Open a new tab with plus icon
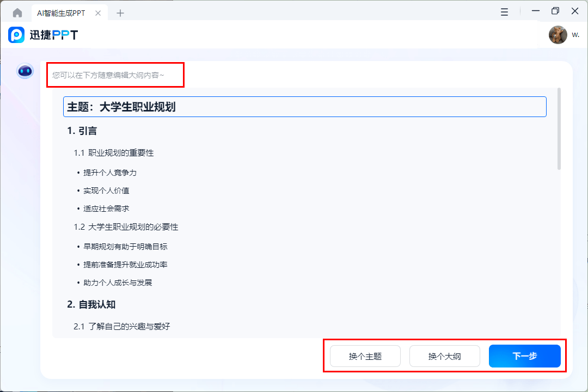Viewport: 588px width, 392px height. tap(120, 13)
